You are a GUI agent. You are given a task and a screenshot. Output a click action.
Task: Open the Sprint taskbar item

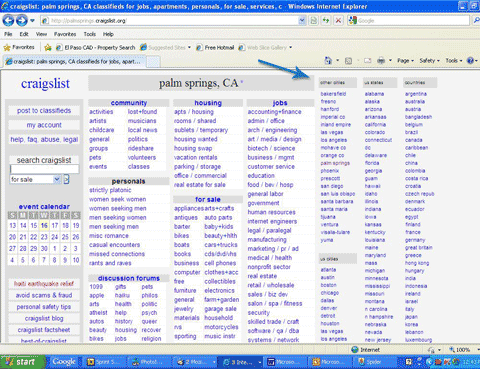coord(105,362)
